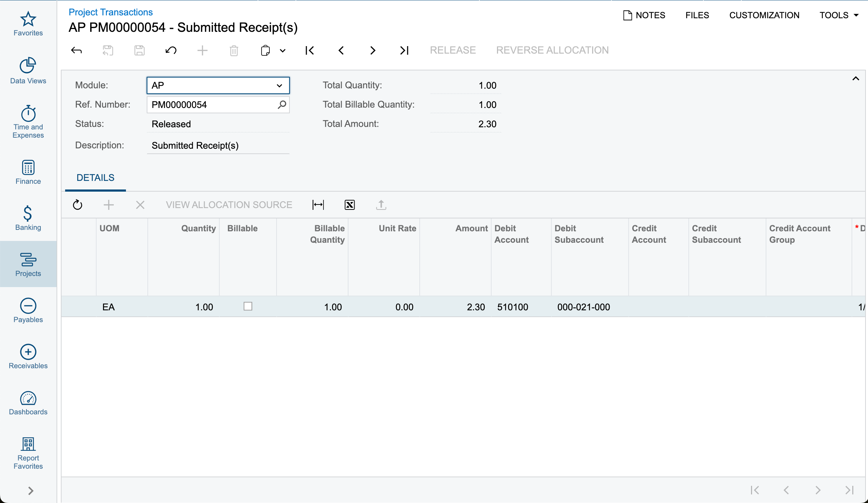Viewport: 868px width, 503px height.
Task: Open Finance workspace
Action: [x=28, y=172]
